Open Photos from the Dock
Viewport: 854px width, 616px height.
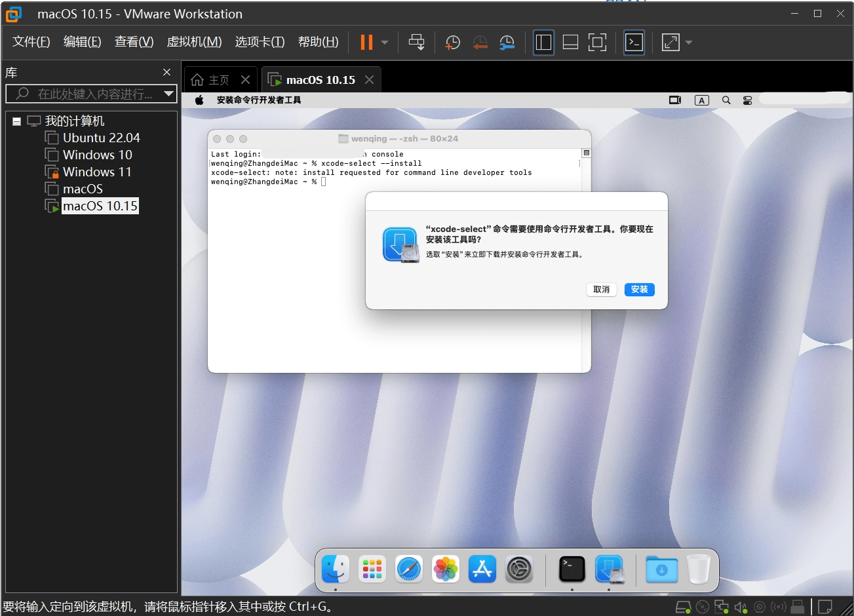coord(446,569)
